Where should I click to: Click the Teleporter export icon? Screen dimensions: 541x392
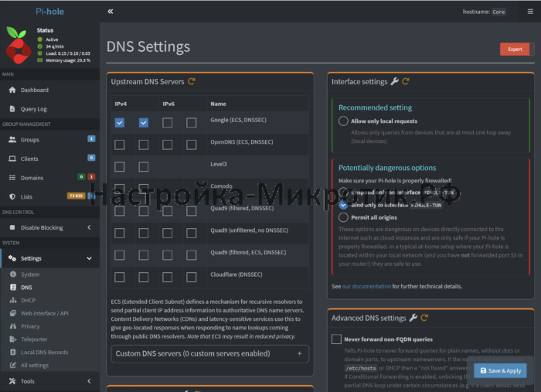(x=13, y=339)
